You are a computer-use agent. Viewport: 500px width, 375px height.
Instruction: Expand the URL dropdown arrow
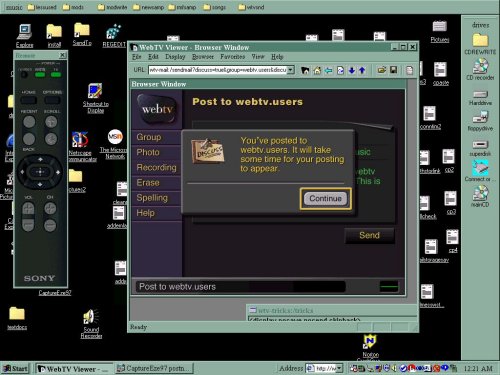coord(291,70)
